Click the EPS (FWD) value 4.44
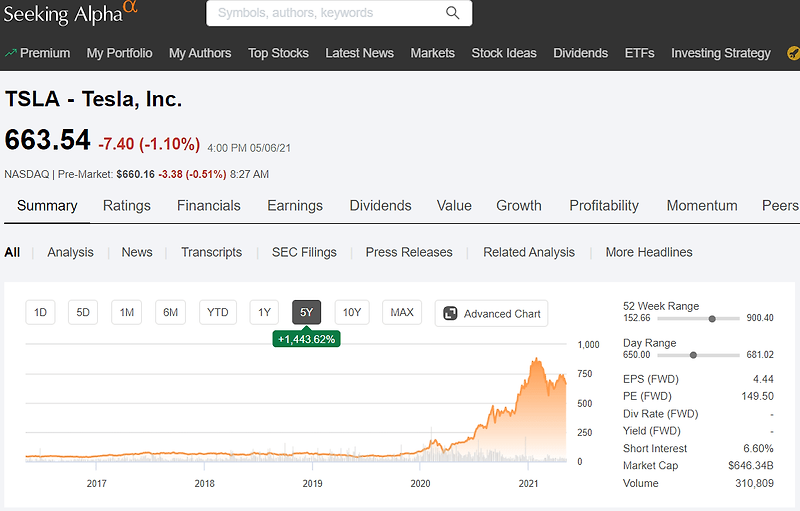This screenshot has width=800, height=511. (763, 379)
